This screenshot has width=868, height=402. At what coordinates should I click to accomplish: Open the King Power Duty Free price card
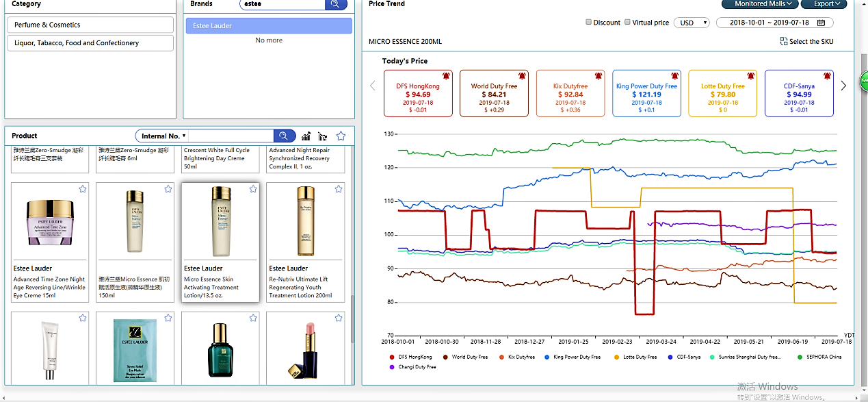[646, 93]
